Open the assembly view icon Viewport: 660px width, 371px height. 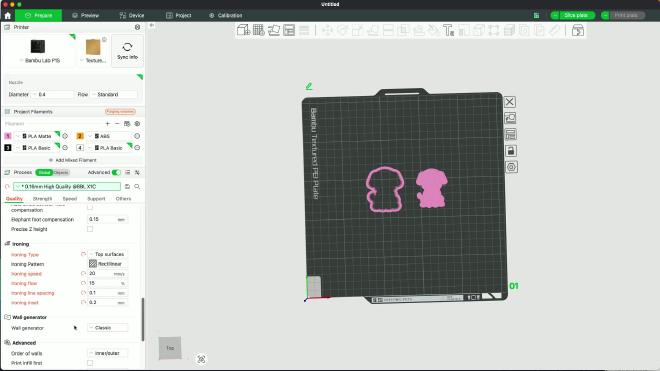pos(578,30)
